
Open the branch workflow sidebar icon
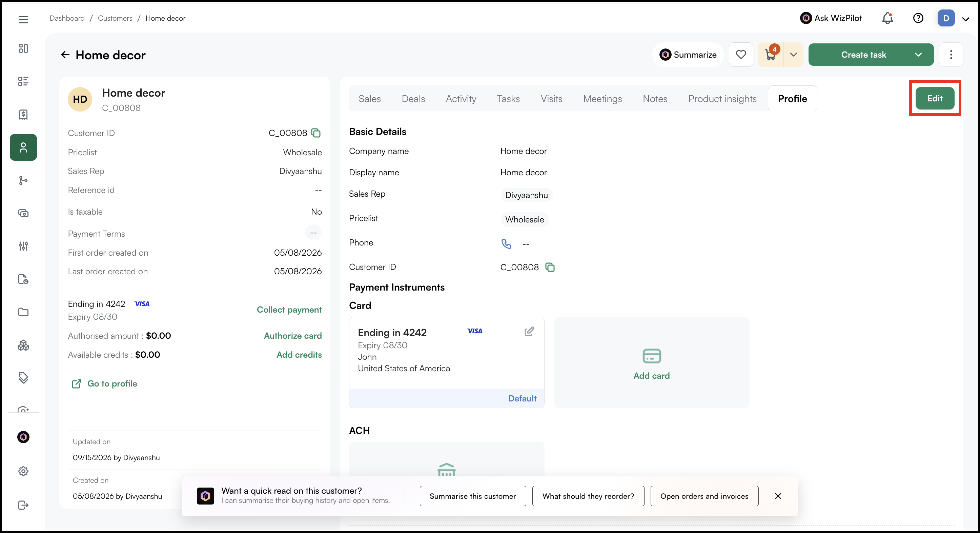(23, 180)
